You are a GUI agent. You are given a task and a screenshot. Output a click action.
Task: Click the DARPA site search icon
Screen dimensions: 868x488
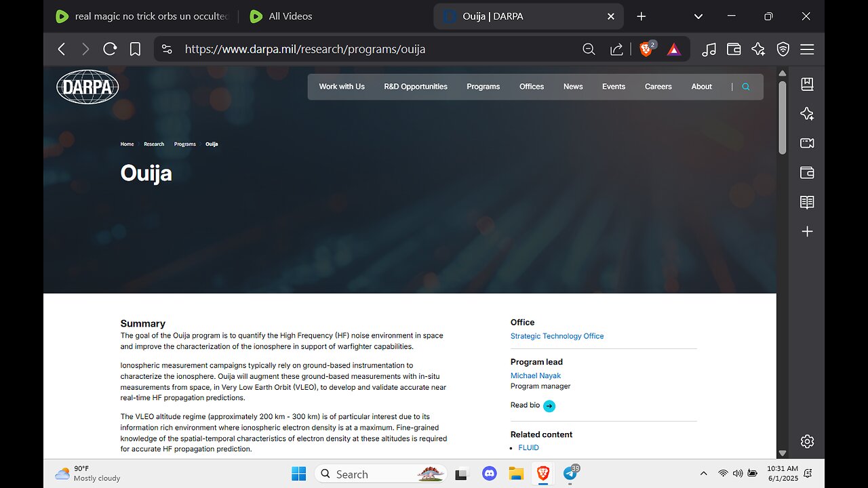coord(746,87)
